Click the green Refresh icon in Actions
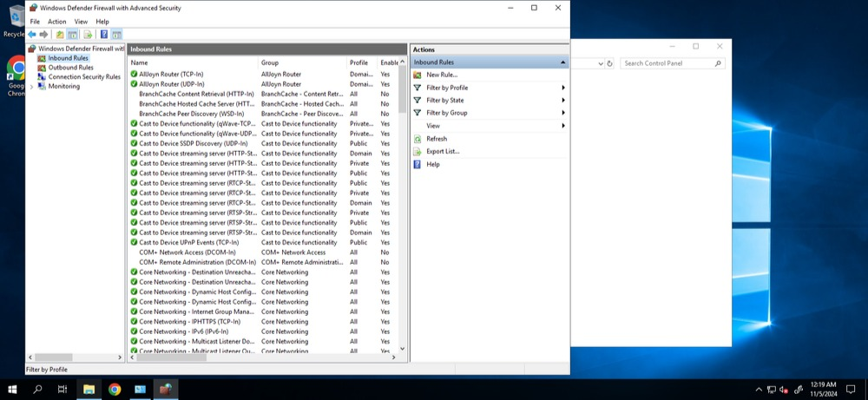Viewport: 868px width, 400px height. click(x=418, y=139)
